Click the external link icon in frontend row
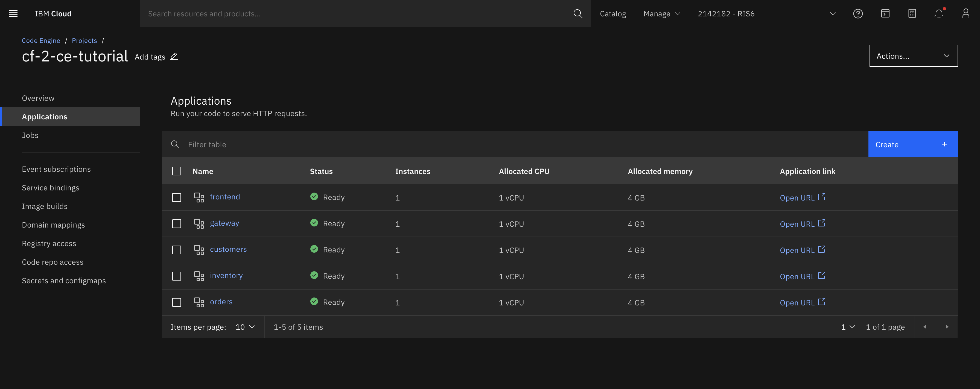980x389 pixels. (821, 197)
